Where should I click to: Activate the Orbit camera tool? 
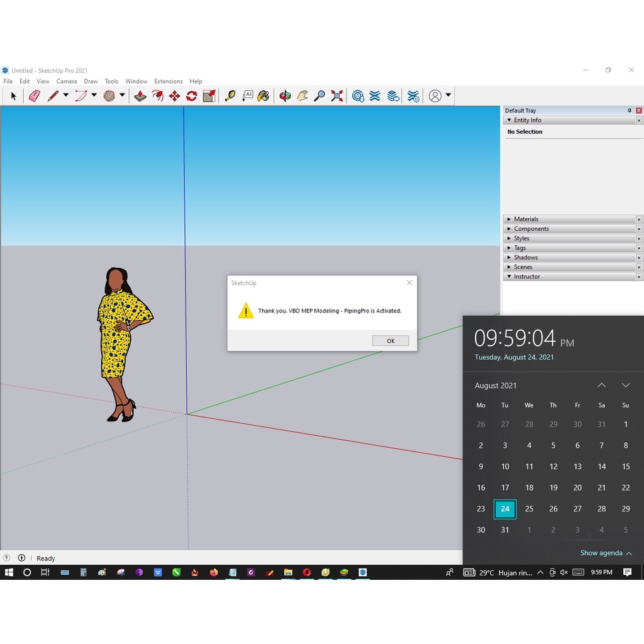click(x=285, y=96)
